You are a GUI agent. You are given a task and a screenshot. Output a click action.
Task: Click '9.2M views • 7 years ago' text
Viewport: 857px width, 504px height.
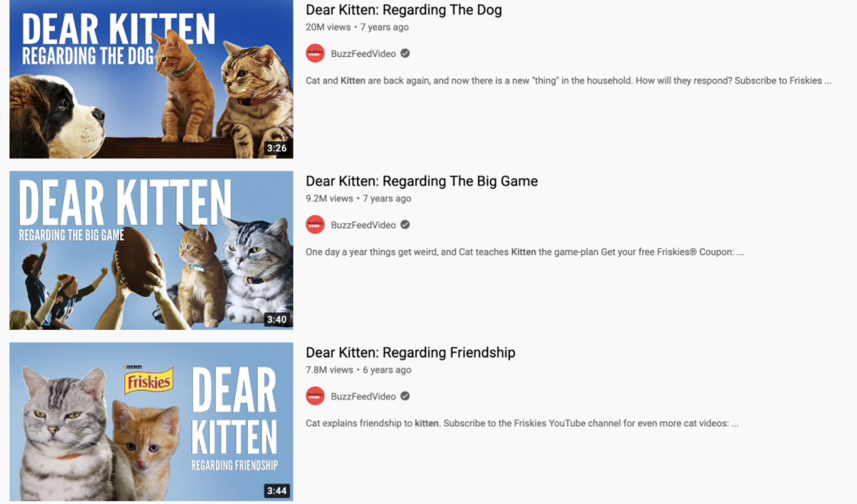(359, 198)
